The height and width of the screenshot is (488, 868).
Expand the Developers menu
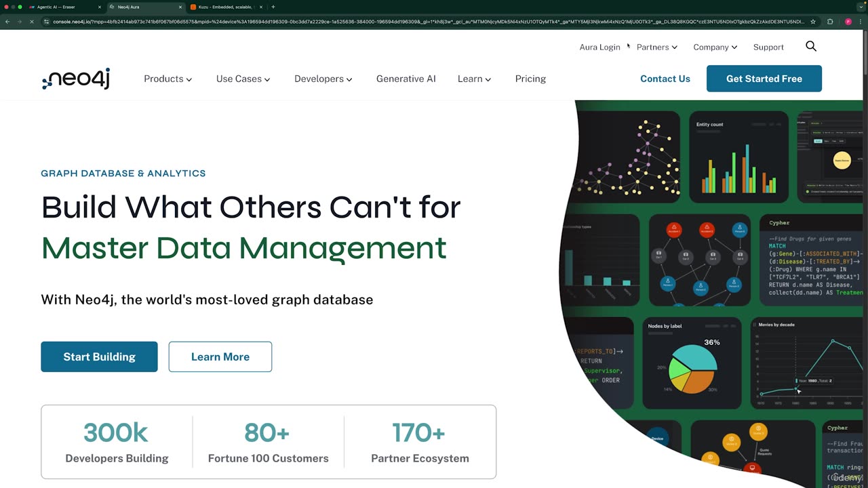pos(323,79)
